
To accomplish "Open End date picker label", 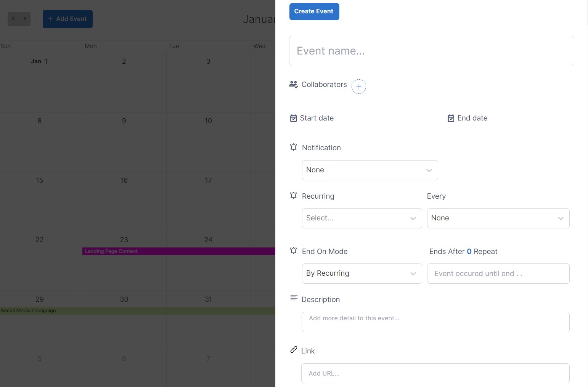I will [472, 118].
